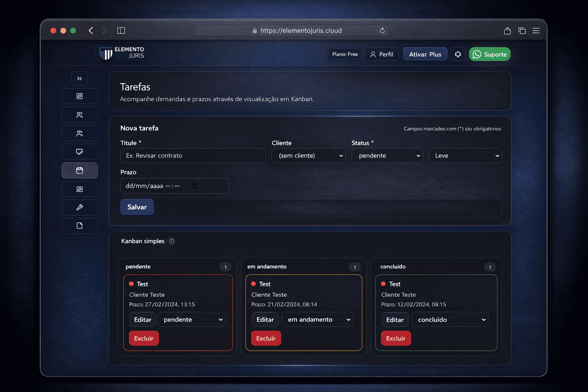Change status dropdown in the concluido card
The width and height of the screenshot is (588, 392).
pos(450,320)
